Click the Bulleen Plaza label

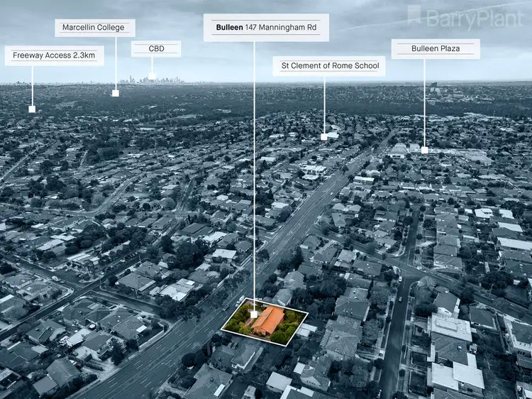436,49
